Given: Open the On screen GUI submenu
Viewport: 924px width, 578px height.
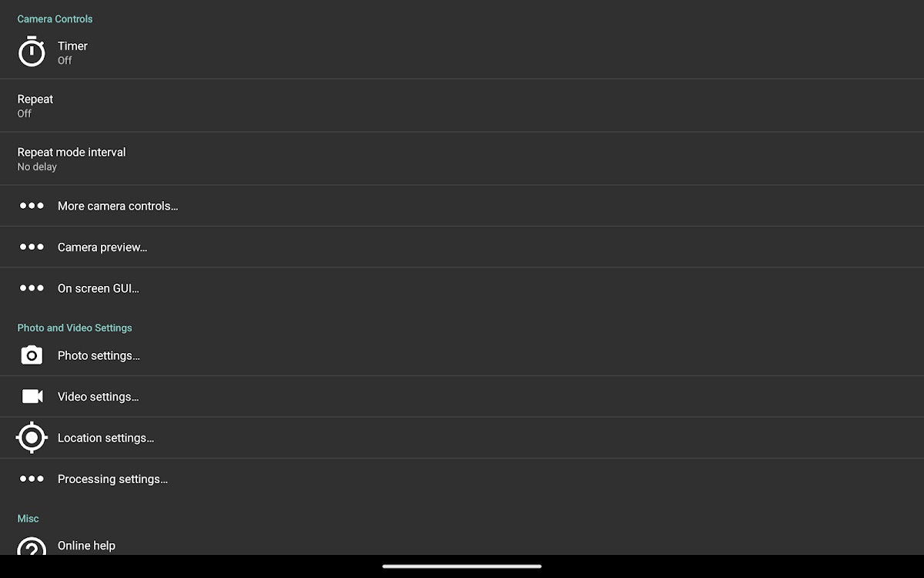Looking at the screenshot, I should point(462,288).
